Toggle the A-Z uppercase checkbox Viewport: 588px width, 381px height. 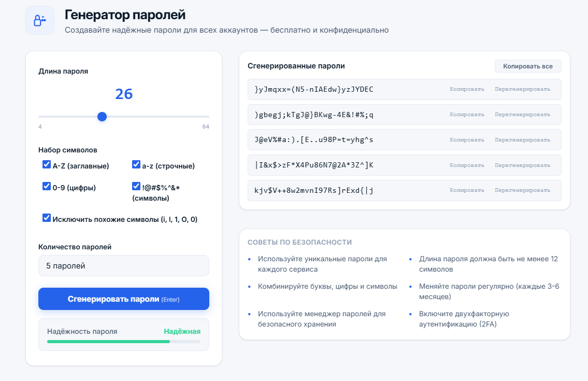point(47,164)
